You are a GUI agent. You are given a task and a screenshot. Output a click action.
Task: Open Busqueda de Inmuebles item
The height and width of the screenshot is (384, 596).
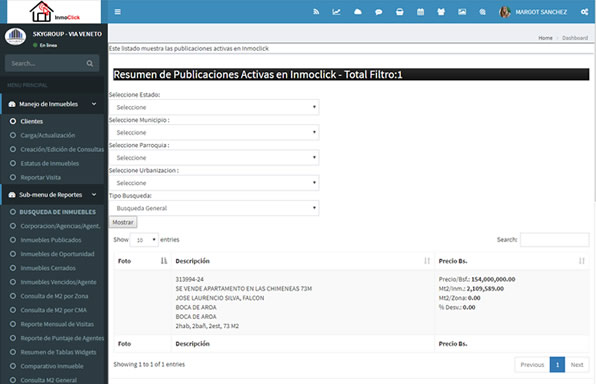click(x=57, y=212)
